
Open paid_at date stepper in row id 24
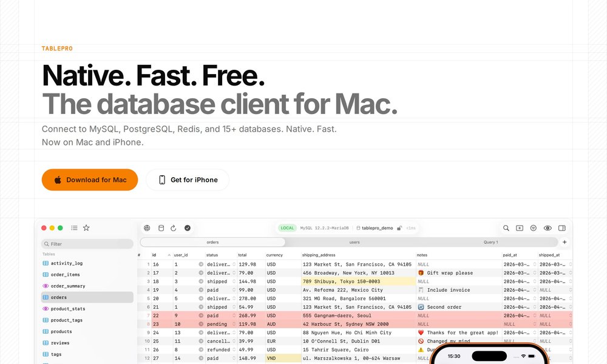coord(535,332)
